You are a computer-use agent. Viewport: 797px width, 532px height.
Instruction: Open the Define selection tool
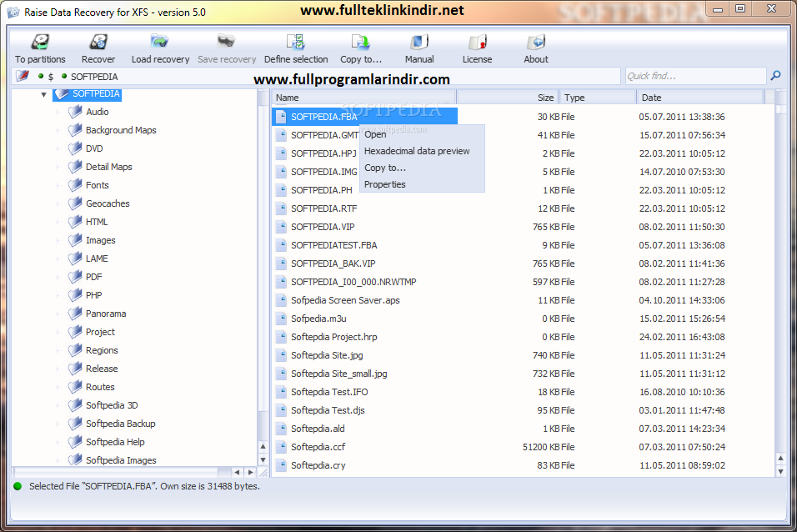pyautogui.click(x=296, y=43)
